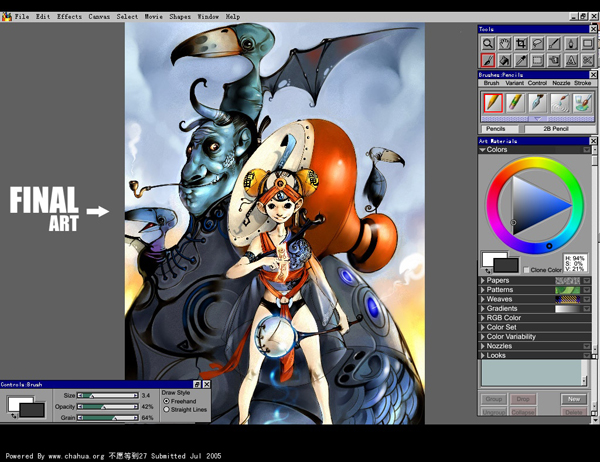
Task: Open the Select menu
Action: click(127, 16)
